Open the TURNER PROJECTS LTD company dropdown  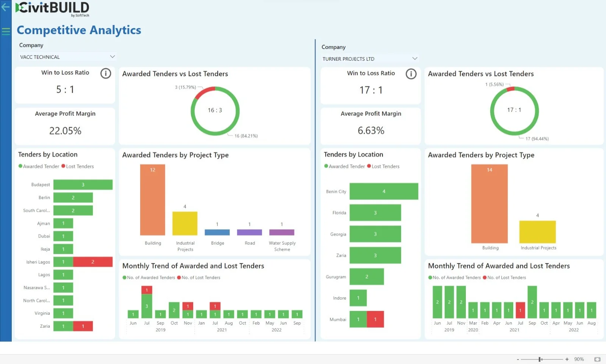[x=369, y=59]
